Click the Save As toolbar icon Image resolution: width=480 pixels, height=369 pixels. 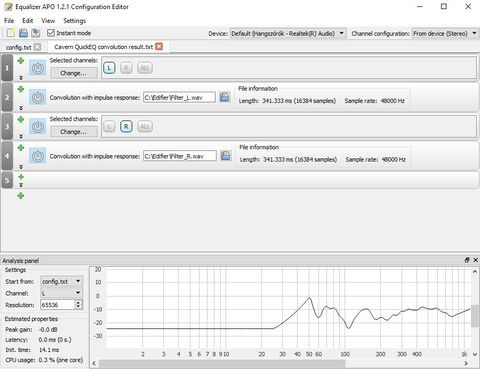click(36, 33)
